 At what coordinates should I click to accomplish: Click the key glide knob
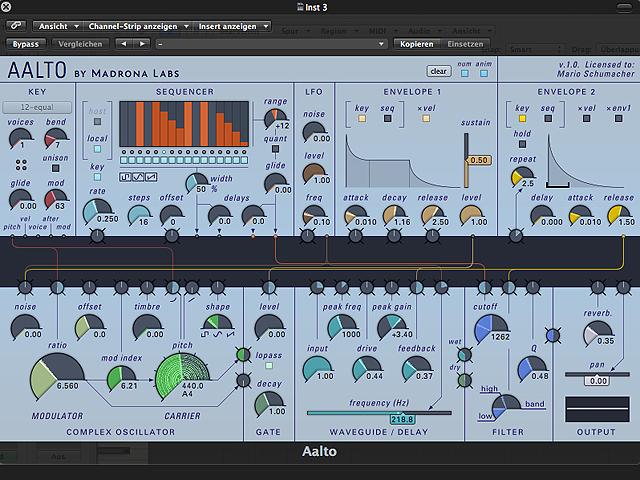(x=20, y=200)
